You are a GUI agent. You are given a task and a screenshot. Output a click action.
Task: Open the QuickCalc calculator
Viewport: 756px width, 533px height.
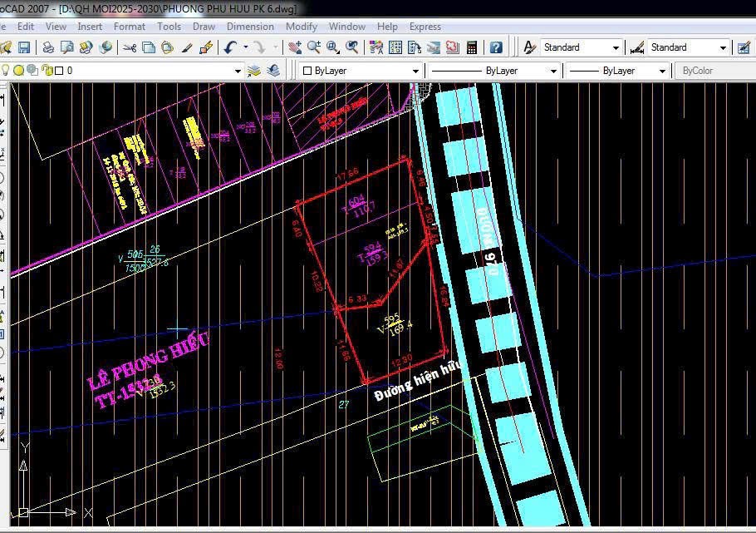coord(472,47)
